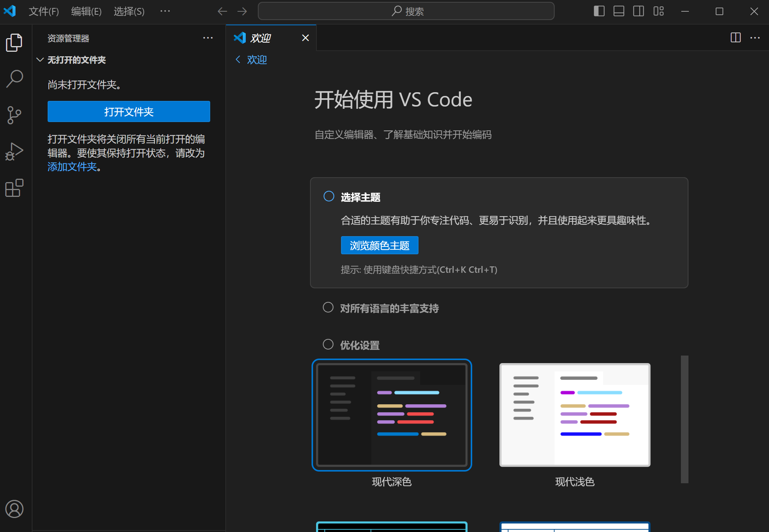Mark the 优化设置 step circle
Screen dimensions: 769x532
click(328, 344)
